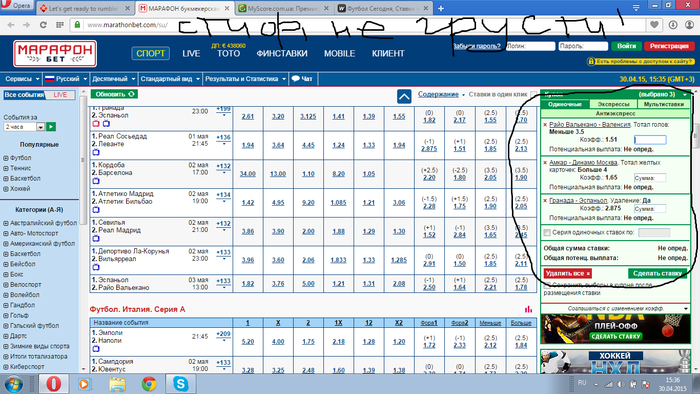
Task: Select the Мультиставки coupon tab
Action: (x=664, y=104)
